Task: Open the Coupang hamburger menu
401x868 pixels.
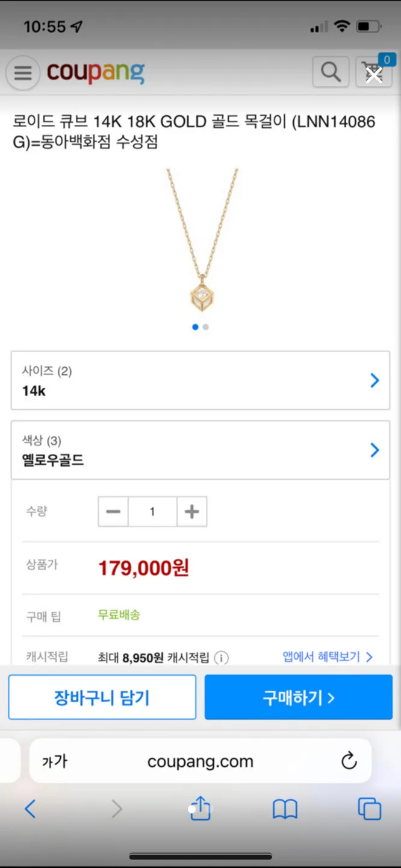Action: [22, 72]
